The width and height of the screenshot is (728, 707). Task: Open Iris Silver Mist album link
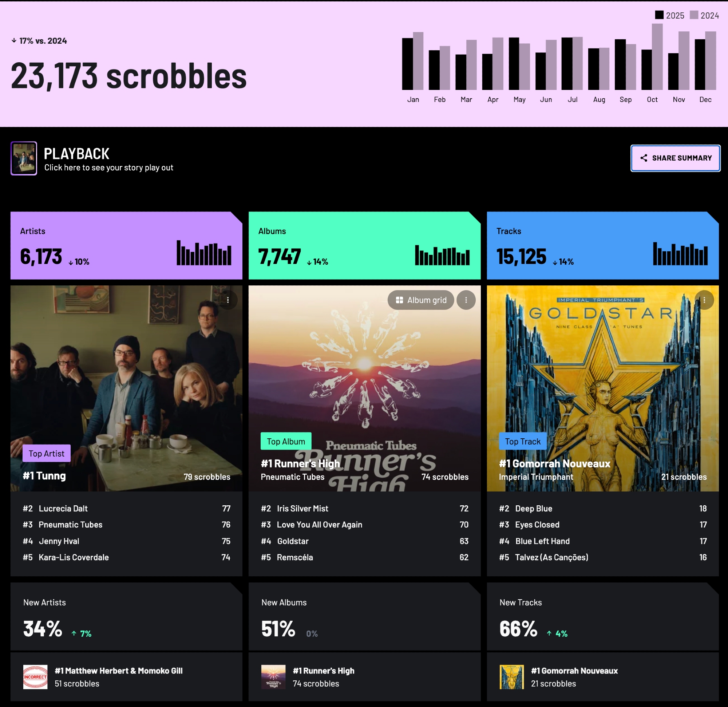click(x=302, y=508)
